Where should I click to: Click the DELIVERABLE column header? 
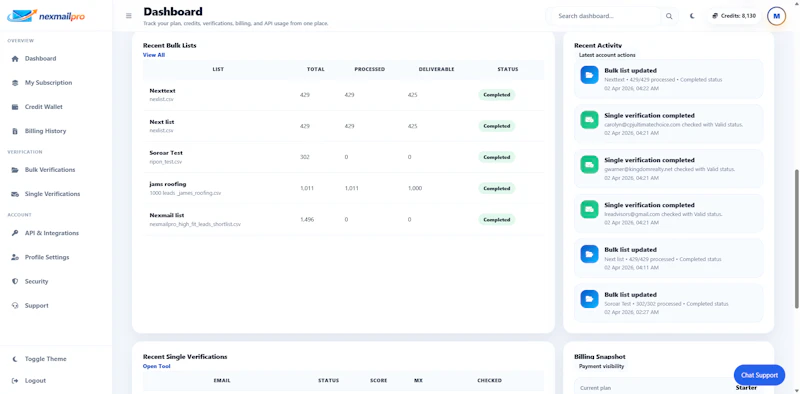436,69
